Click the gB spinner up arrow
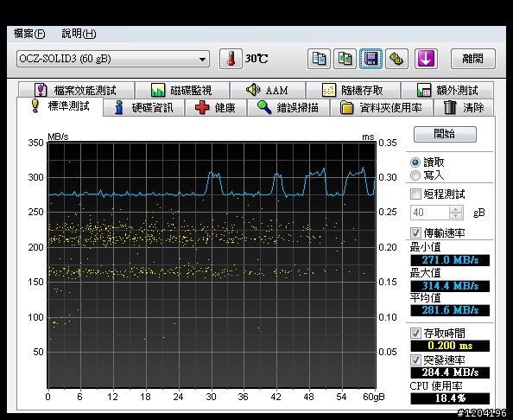 coord(455,209)
